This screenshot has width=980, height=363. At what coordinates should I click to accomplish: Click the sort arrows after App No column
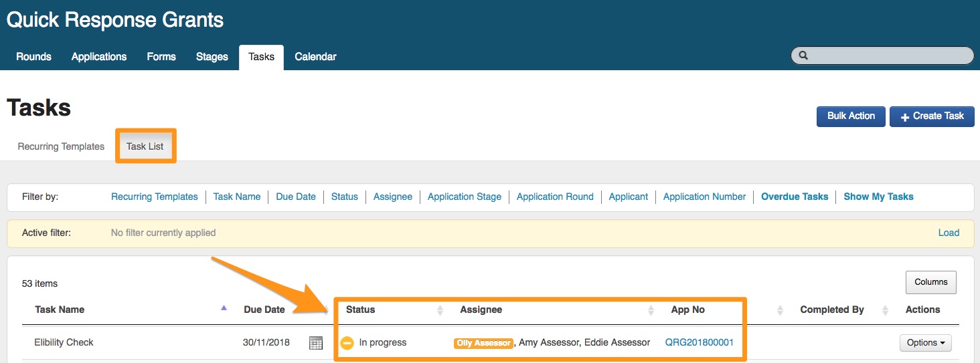point(780,310)
